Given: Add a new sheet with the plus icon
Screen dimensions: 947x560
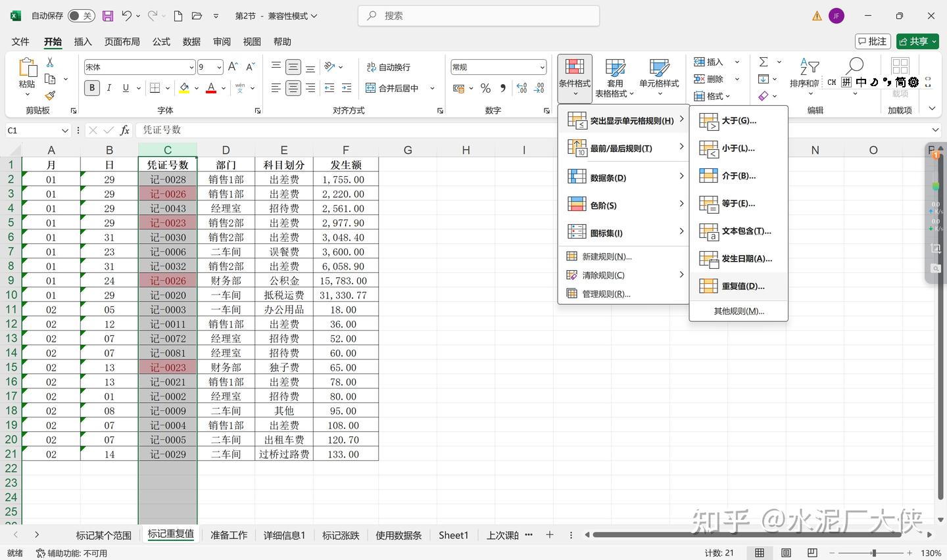Looking at the screenshot, I should pyautogui.click(x=550, y=535).
